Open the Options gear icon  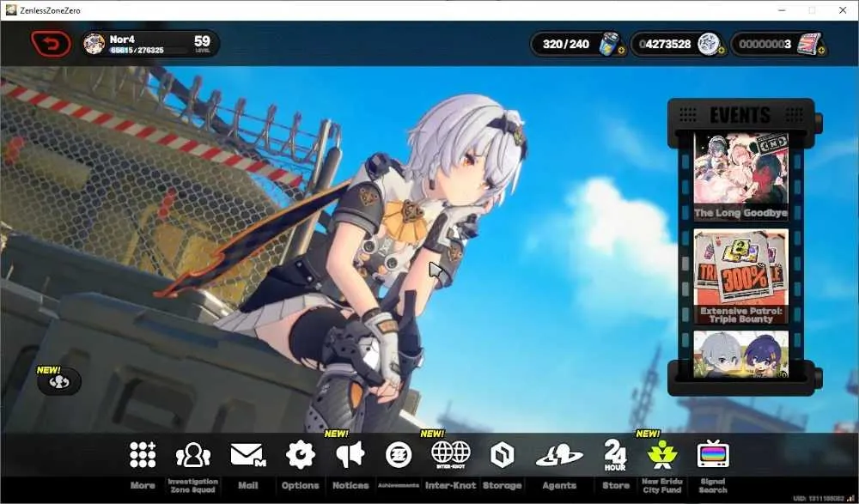(x=300, y=455)
